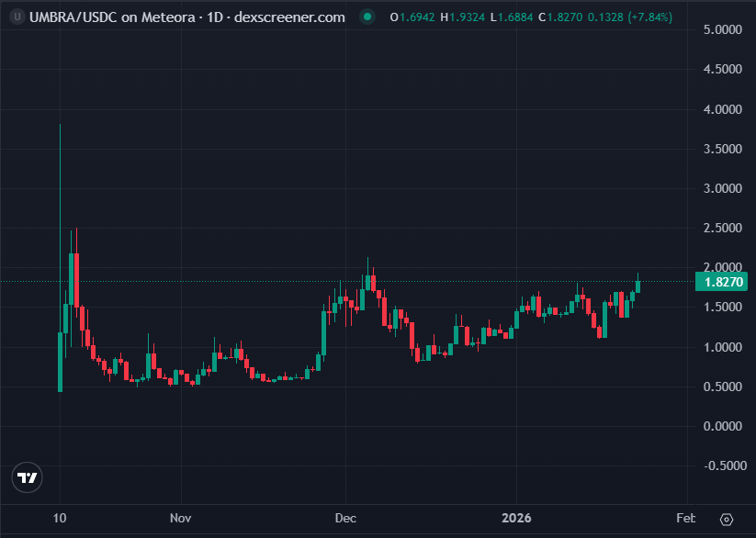The height and width of the screenshot is (538, 756).
Task: Click the high value H1.9324
Action: tap(462, 17)
